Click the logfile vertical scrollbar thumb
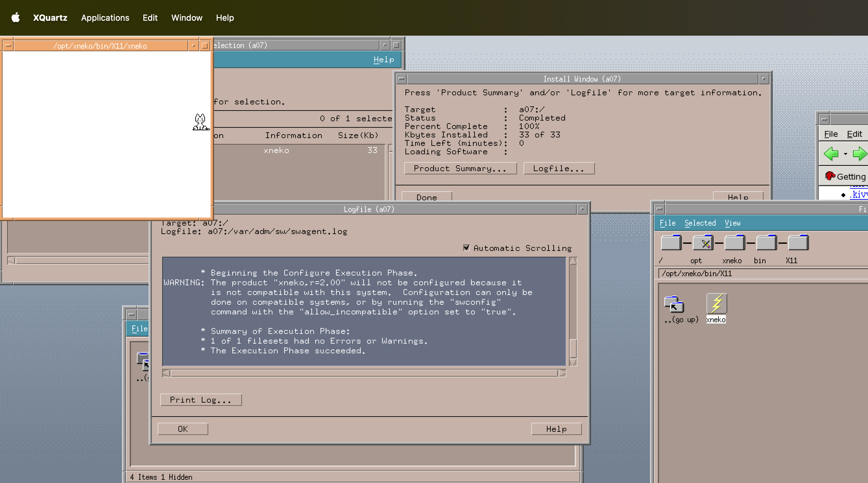The height and width of the screenshot is (483, 868). click(x=573, y=348)
